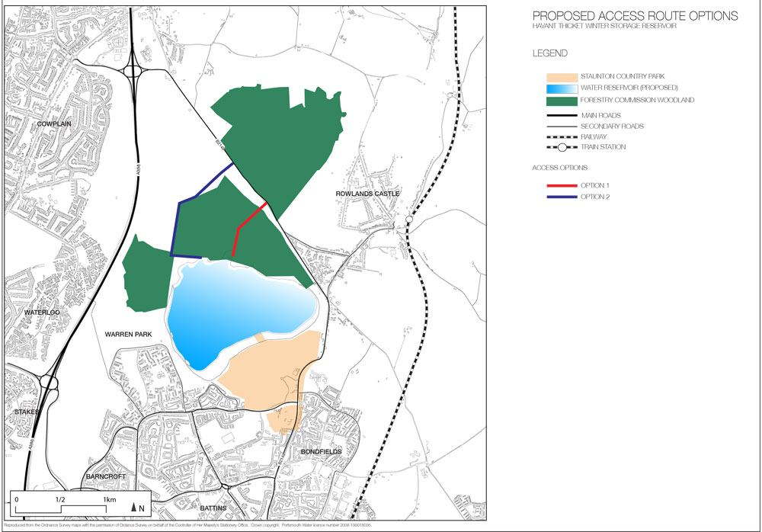The image size is (762, 532).
Task: Select 'HAVANT THICKET WINTER STORAGE RESERVOIR' subtitle
Action: [x=604, y=26]
